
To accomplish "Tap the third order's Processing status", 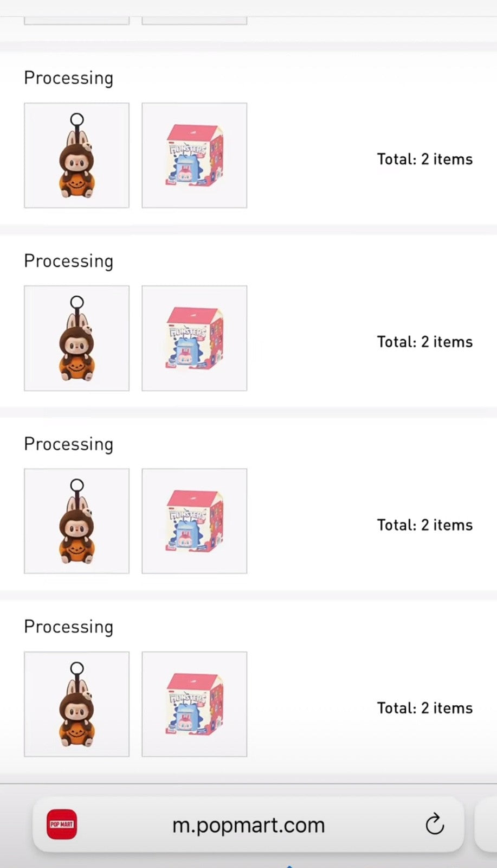I will tap(69, 444).
